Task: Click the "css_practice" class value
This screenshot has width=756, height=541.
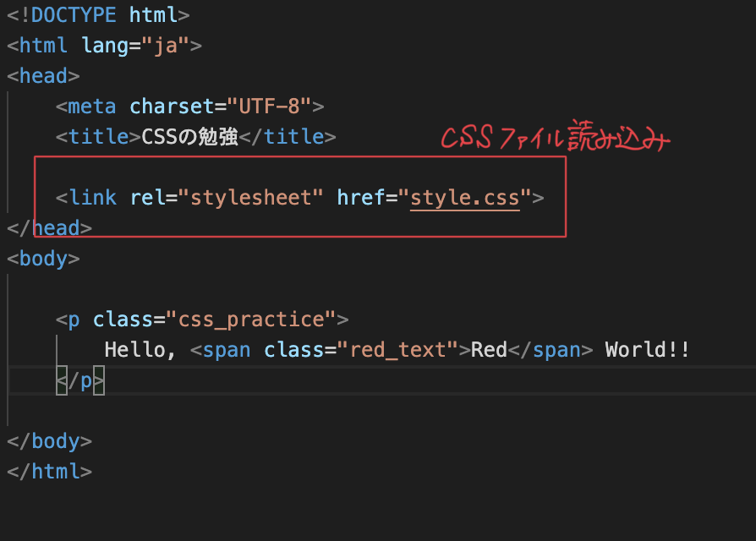Action: click(x=250, y=320)
